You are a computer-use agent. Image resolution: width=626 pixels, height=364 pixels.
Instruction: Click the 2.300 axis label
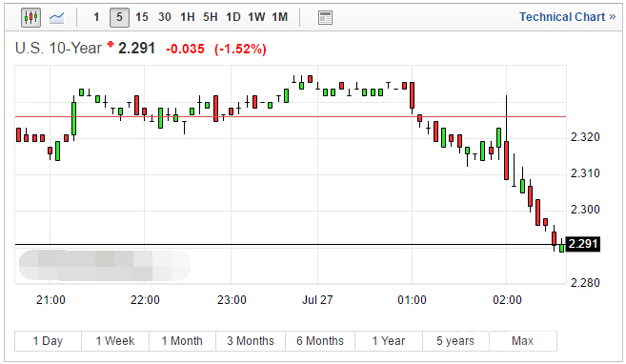point(585,210)
